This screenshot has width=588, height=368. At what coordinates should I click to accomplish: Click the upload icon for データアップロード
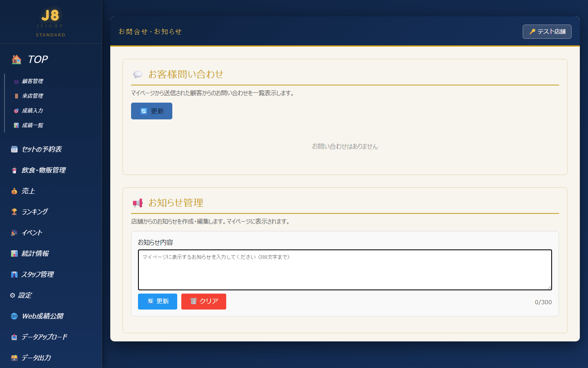(14, 337)
